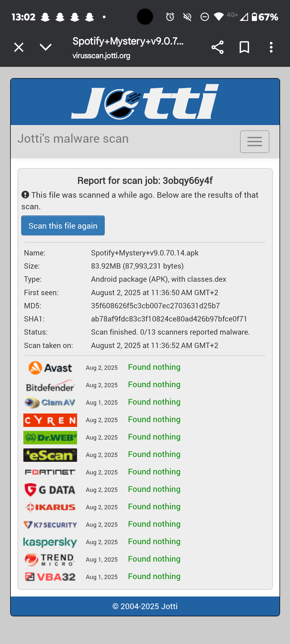The height and width of the screenshot is (644, 290).
Task: Click the Avast scanner logo
Action: coord(50,368)
